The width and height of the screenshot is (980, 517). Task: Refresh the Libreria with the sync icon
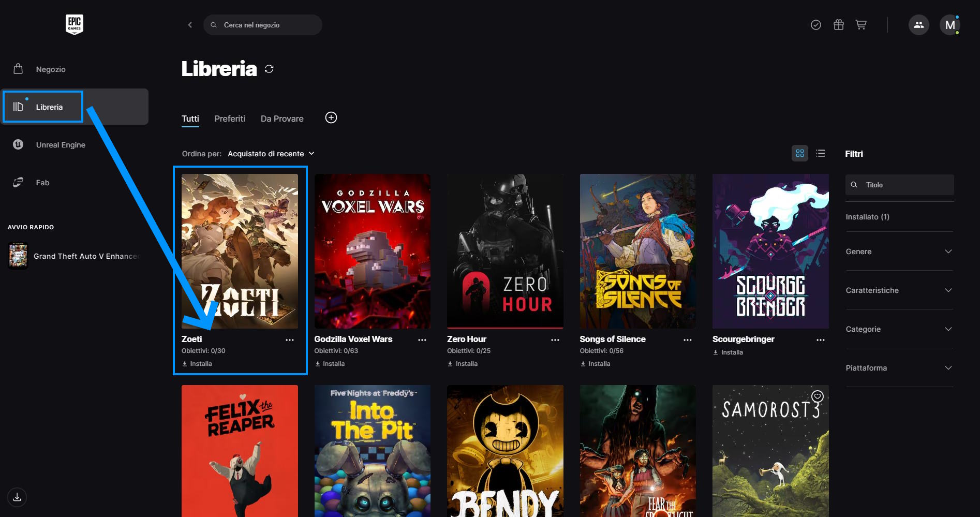pyautogui.click(x=269, y=69)
